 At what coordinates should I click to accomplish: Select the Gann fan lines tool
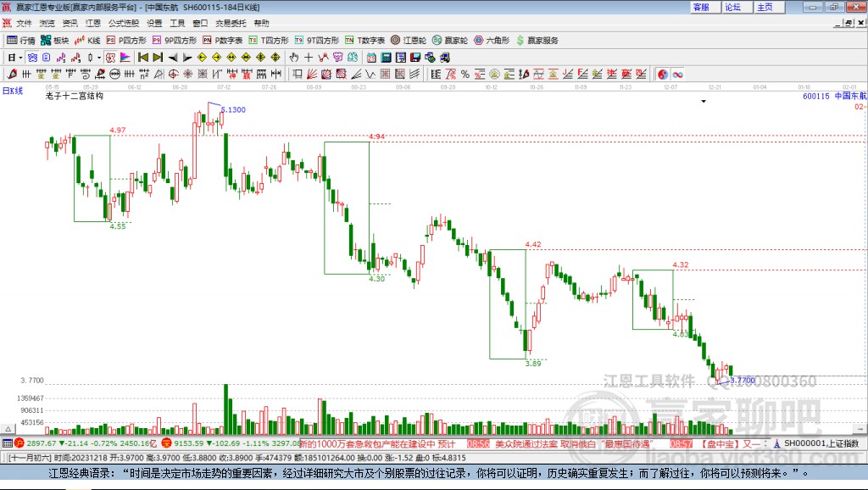click(x=312, y=75)
